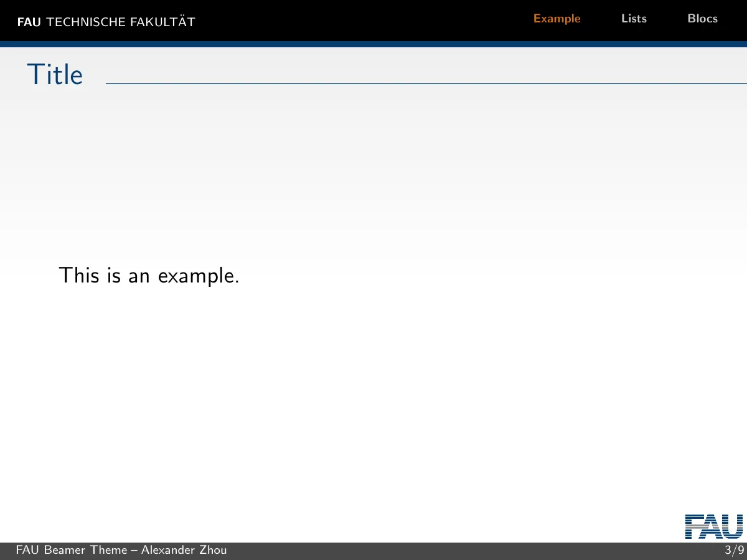Viewport: 747px width, 560px height.
Task: Click the page counter 3/9
Action: coord(735,550)
